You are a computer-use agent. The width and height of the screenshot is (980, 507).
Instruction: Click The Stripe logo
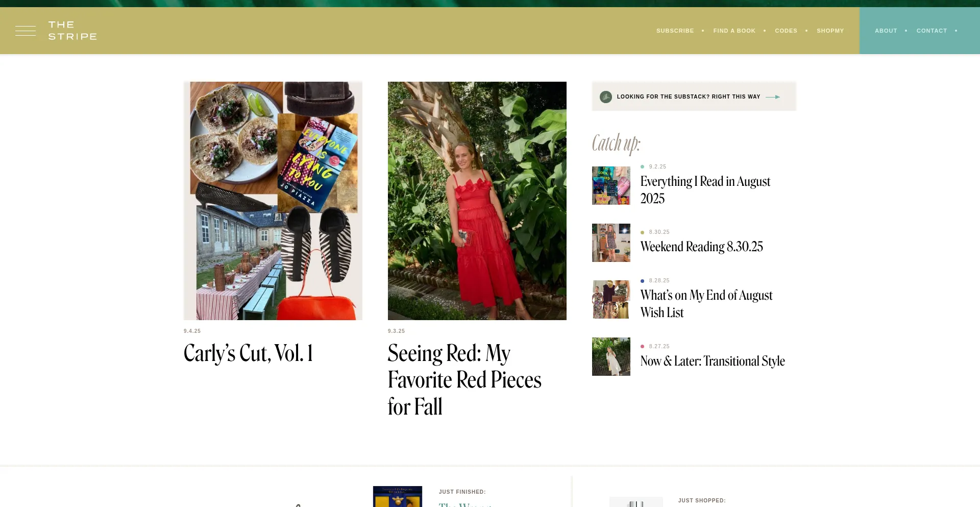pos(72,31)
